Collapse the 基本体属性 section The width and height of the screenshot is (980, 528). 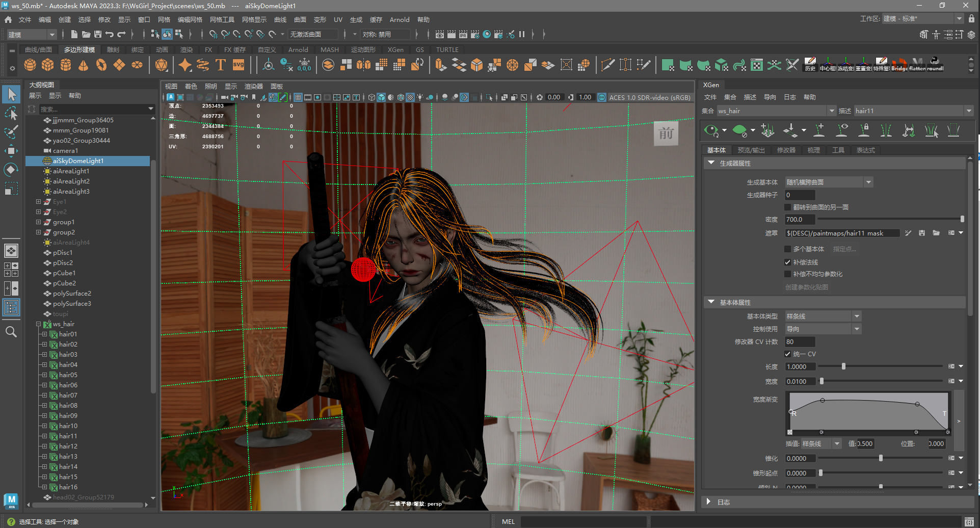[x=711, y=302]
